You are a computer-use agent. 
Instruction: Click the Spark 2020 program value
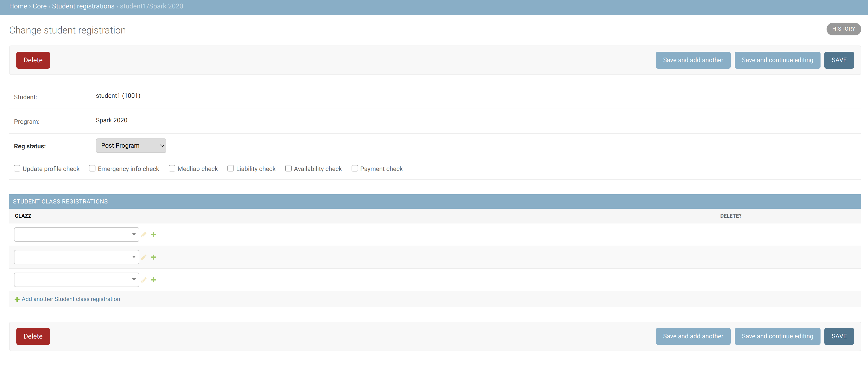112,120
